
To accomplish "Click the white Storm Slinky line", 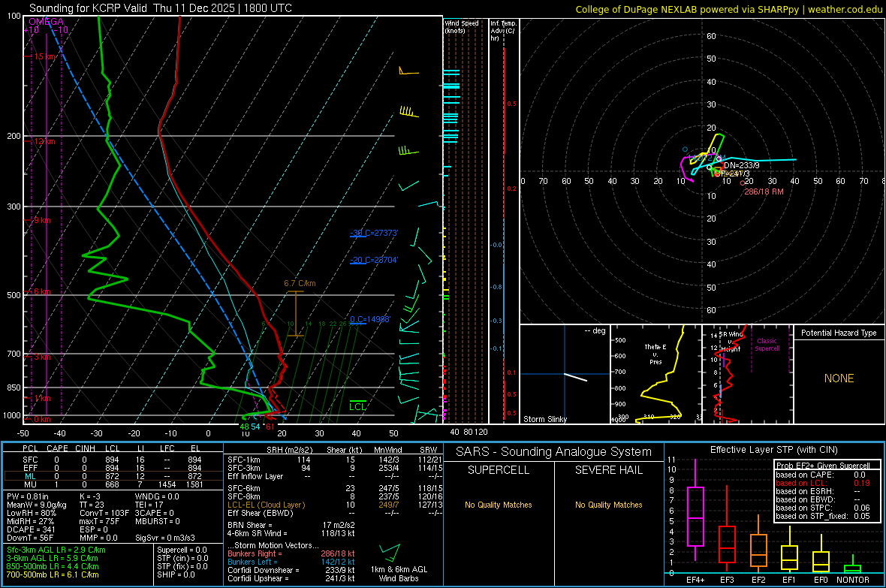I will (575, 377).
